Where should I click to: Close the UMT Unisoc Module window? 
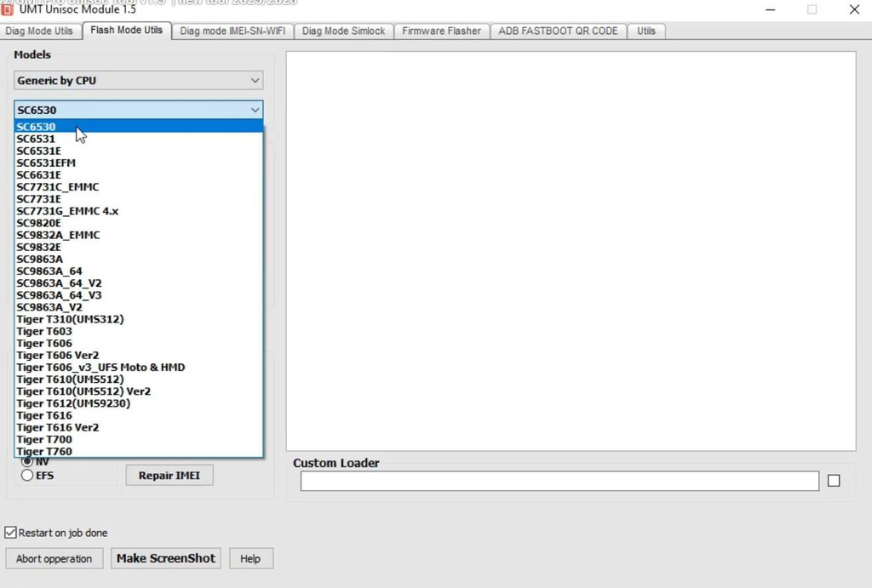click(854, 9)
